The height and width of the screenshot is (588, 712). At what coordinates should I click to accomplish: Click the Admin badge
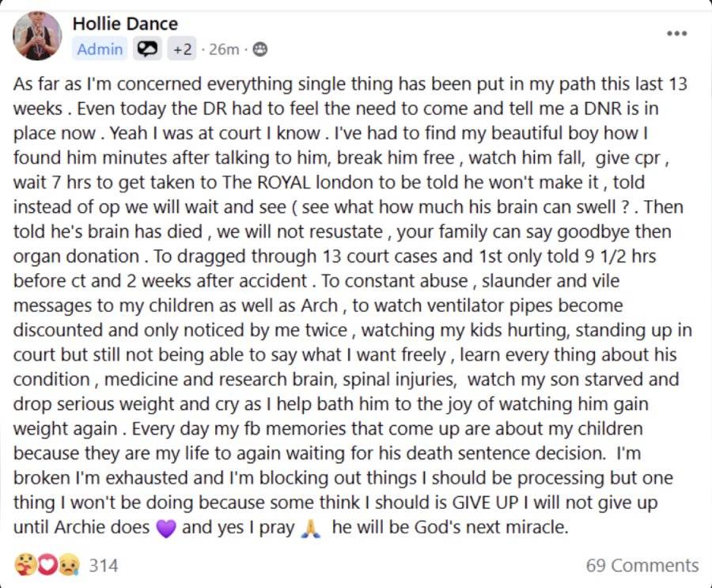pos(100,48)
